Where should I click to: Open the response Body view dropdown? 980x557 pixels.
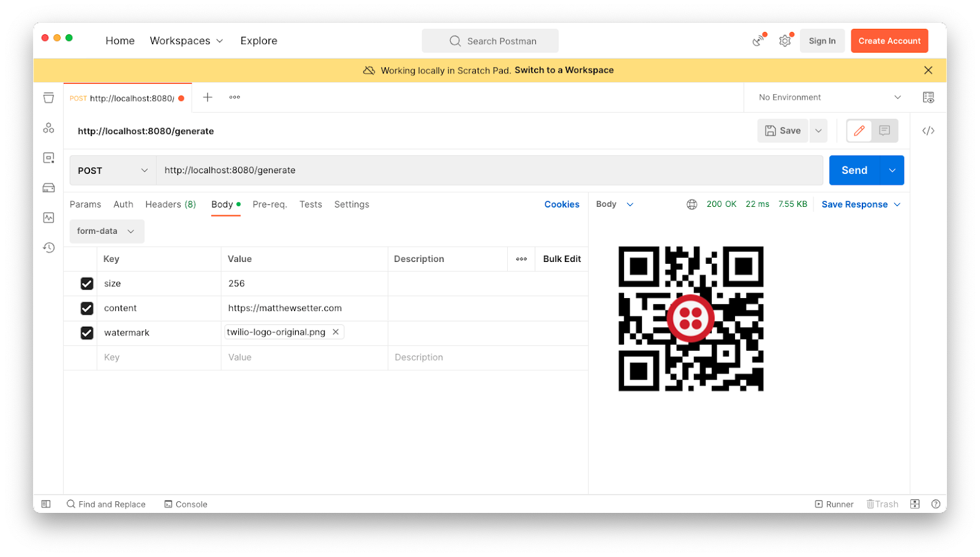[615, 204]
